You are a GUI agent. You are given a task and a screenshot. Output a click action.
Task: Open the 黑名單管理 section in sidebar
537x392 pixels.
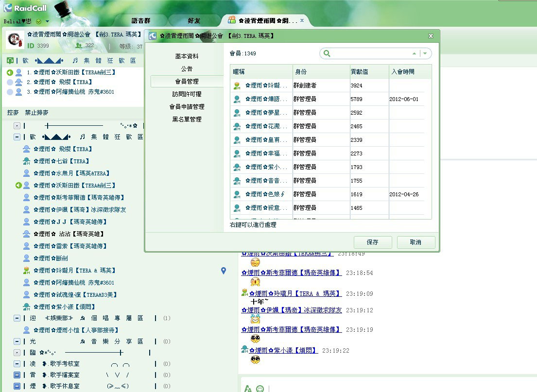click(x=187, y=119)
